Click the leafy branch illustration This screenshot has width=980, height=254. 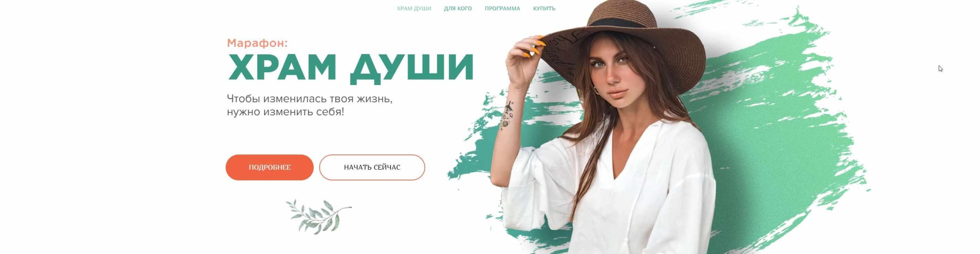tap(318, 216)
